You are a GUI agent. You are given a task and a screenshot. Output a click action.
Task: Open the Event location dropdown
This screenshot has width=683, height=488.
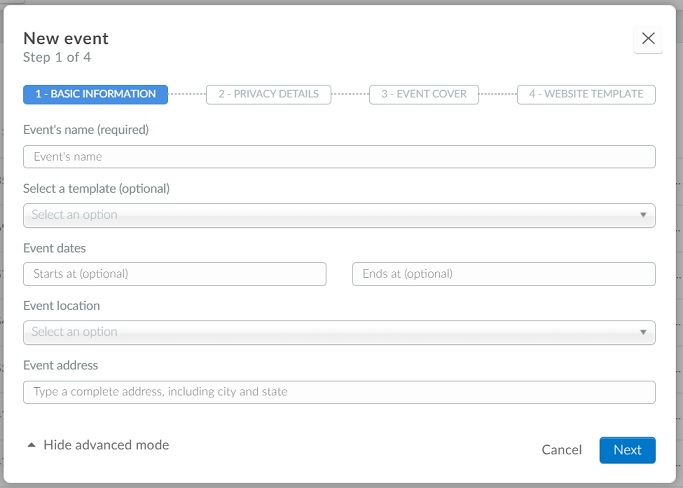[x=339, y=332]
